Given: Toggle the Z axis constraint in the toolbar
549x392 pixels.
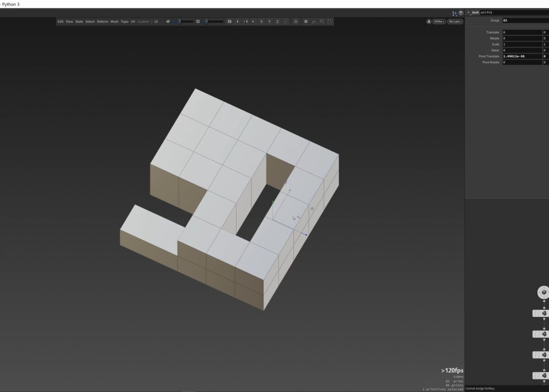Looking at the screenshot, I should click(x=277, y=21).
